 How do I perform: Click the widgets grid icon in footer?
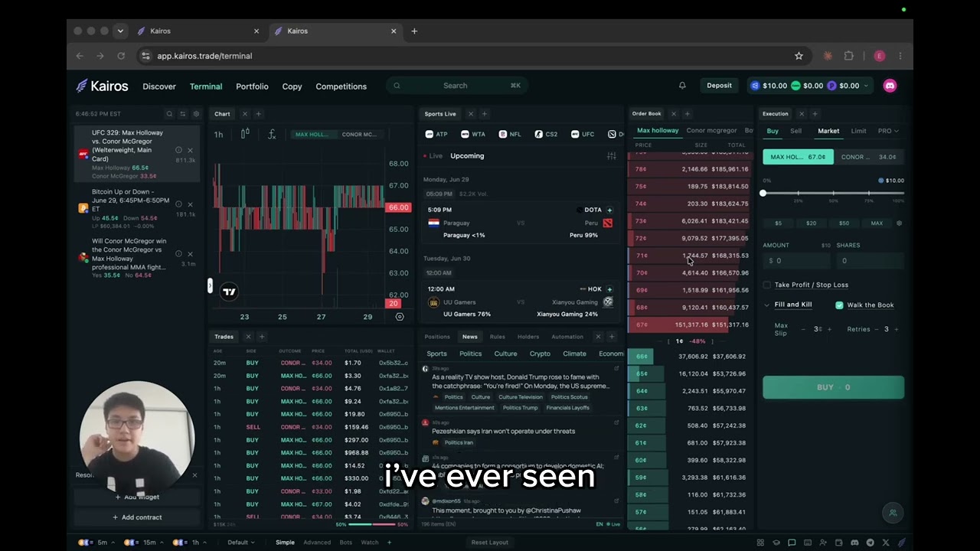pyautogui.click(x=760, y=543)
